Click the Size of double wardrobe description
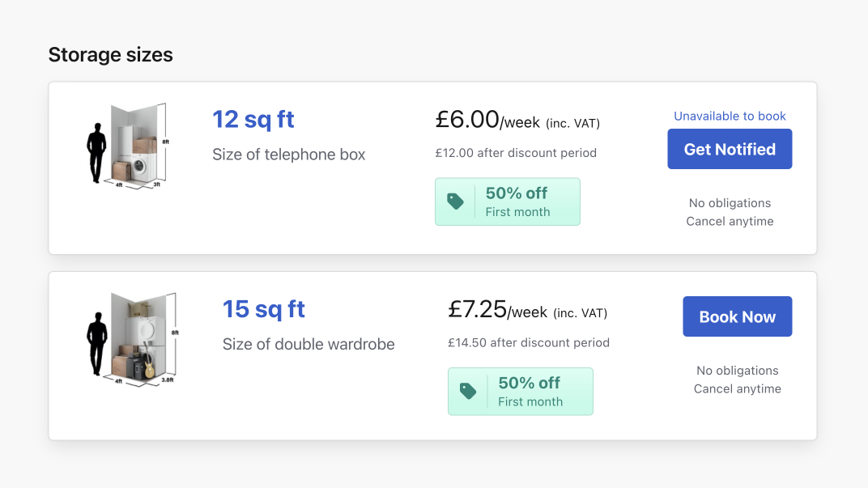868x488 pixels. [308, 344]
